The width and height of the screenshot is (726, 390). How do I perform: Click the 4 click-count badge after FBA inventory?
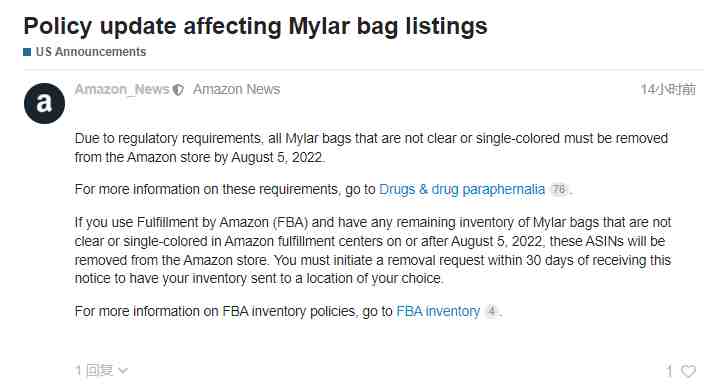(491, 311)
